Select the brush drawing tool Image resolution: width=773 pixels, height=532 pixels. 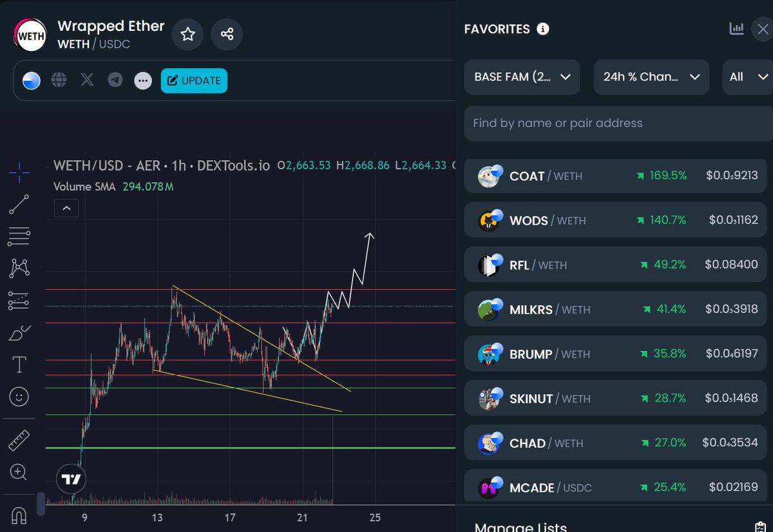[19, 333]
